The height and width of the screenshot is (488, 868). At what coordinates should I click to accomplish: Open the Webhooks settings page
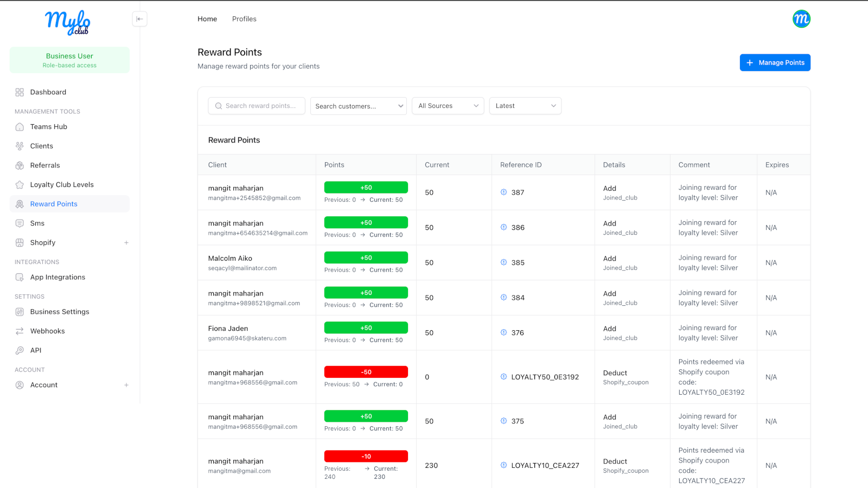tap(47, 331)
